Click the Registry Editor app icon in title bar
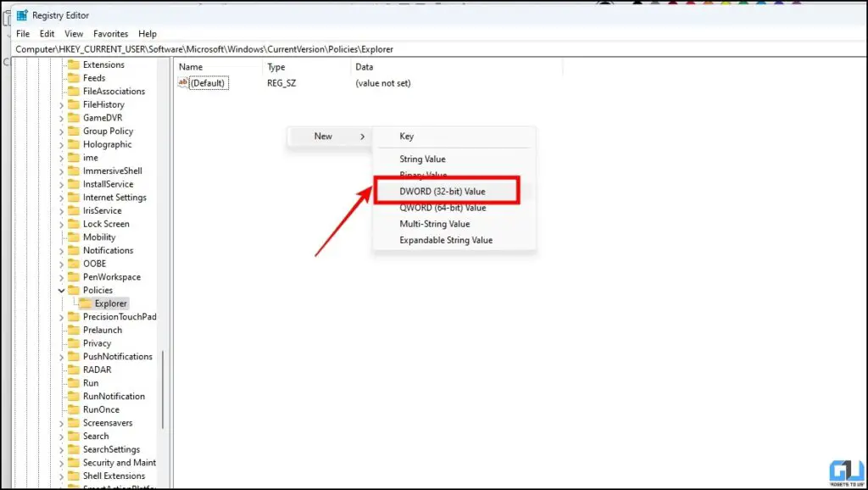868x490 pixels. tap(22, 15)
